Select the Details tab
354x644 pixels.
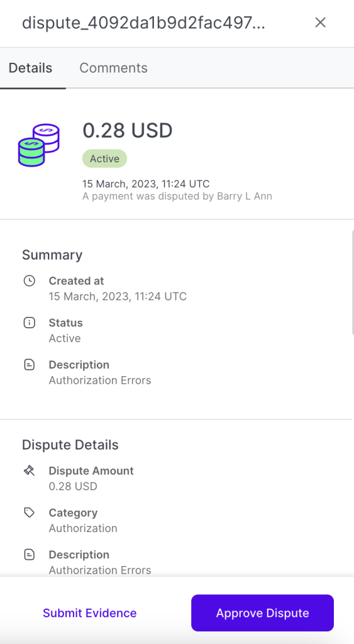click(30, 68)
